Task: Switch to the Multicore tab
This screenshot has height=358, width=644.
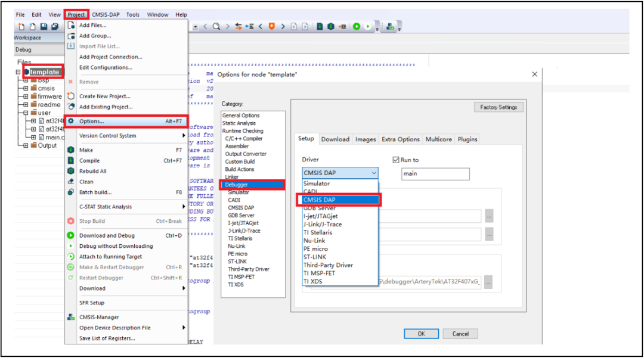Action: 438,139
